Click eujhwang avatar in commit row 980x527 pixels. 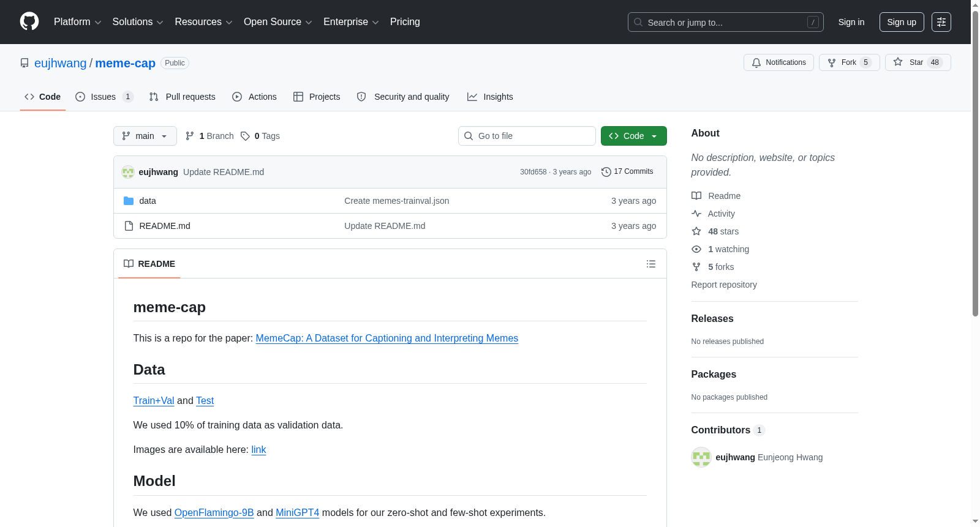[128, 172]
